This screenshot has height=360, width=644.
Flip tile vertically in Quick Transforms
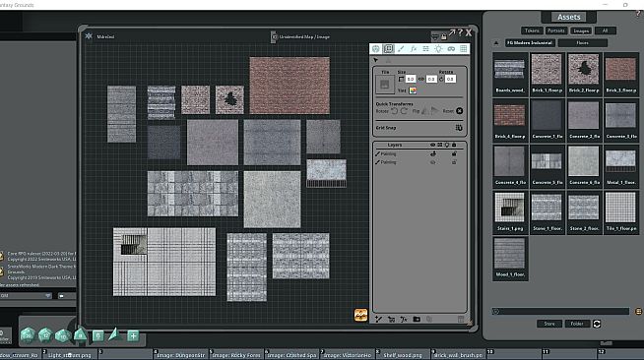[x=434, y=111]
